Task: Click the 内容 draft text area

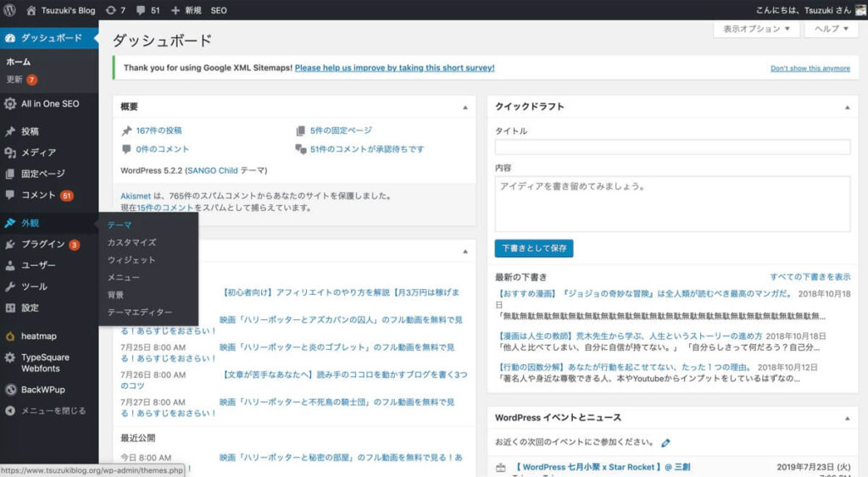Action: pos(672,203)
